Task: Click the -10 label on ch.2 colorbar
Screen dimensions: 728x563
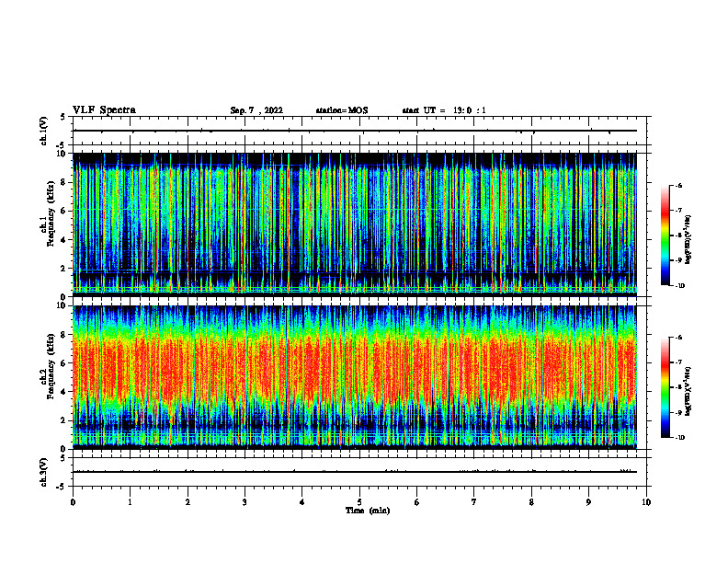Action: [x=680, y=438]
